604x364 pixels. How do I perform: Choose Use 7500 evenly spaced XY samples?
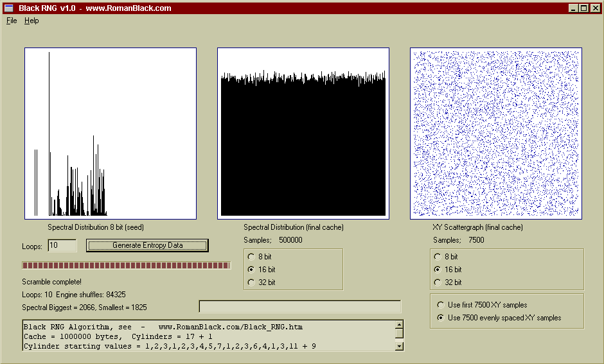point(440,318)
